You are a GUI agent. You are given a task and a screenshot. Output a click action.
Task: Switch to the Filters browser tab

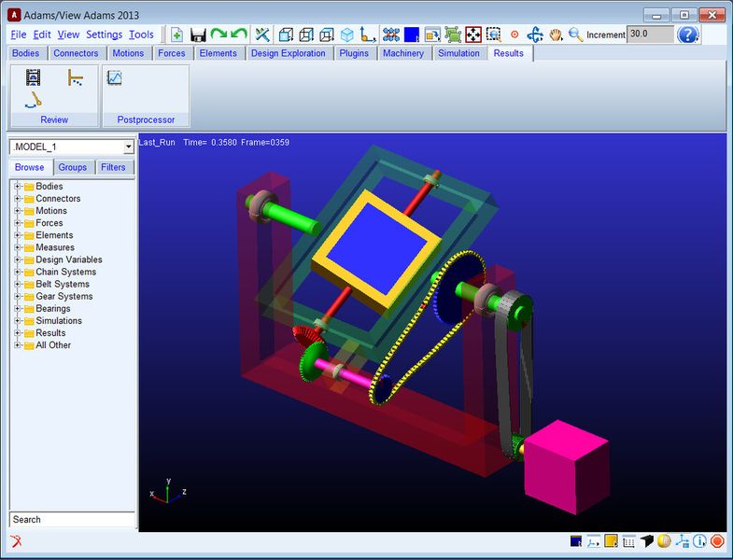click(x=113, y=167)
